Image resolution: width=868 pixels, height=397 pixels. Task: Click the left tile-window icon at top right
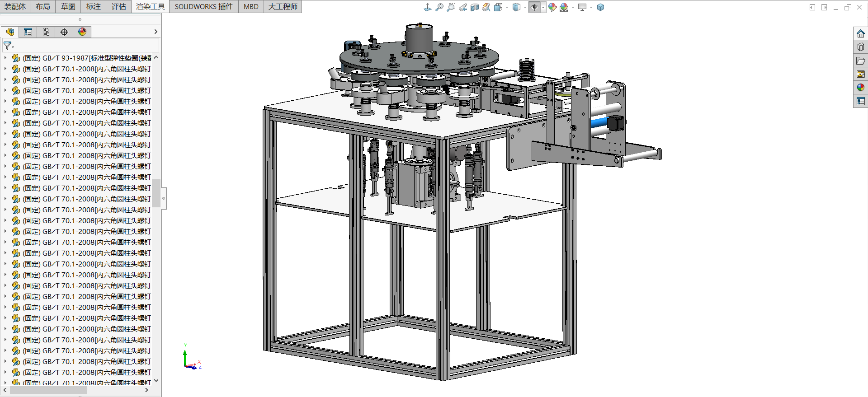812,7
